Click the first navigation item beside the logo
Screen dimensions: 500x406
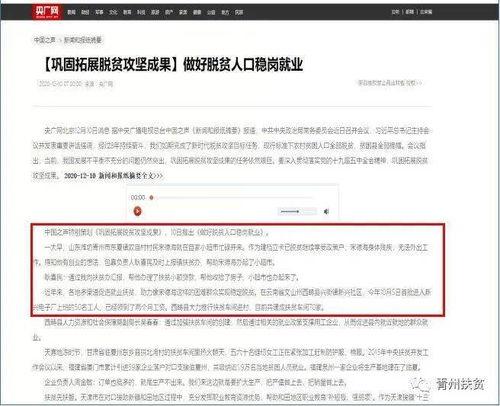[x=71, y=12]
